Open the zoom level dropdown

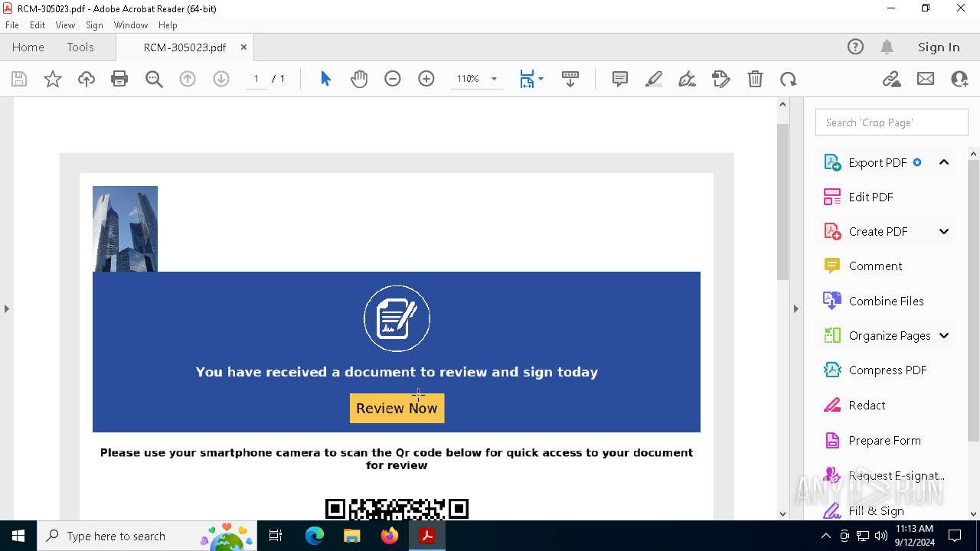tap(494, 79)
